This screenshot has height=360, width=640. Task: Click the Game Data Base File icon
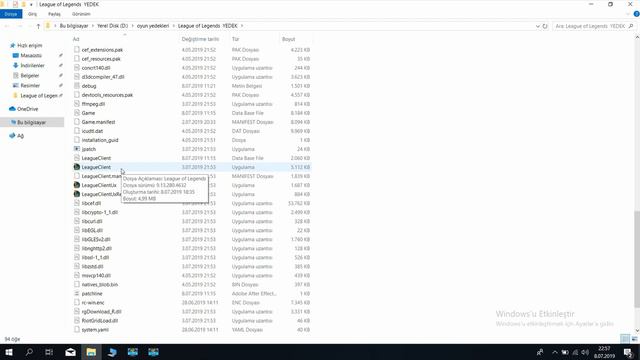click(x=77, y=113)
